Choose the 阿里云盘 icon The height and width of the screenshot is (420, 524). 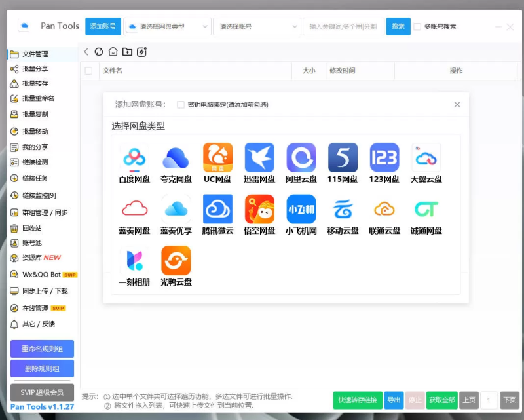[x=301, y=157]
